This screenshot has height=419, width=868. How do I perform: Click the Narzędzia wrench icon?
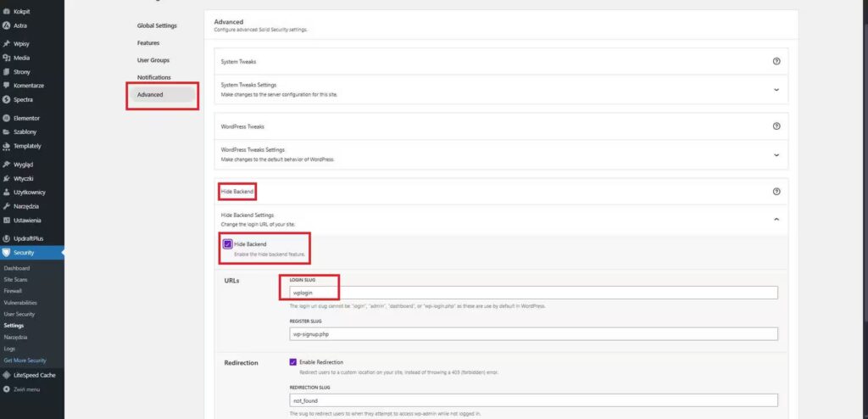[x=7, y=206]
